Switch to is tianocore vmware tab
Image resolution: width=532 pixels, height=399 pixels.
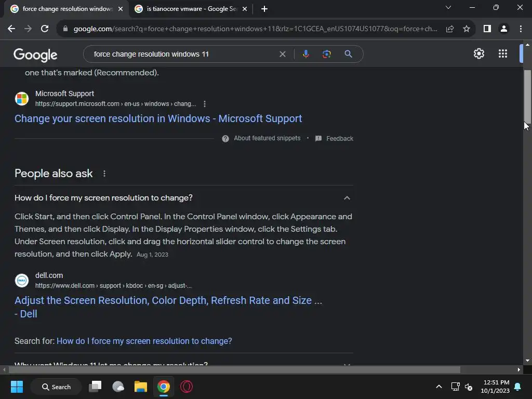[191, 9]
